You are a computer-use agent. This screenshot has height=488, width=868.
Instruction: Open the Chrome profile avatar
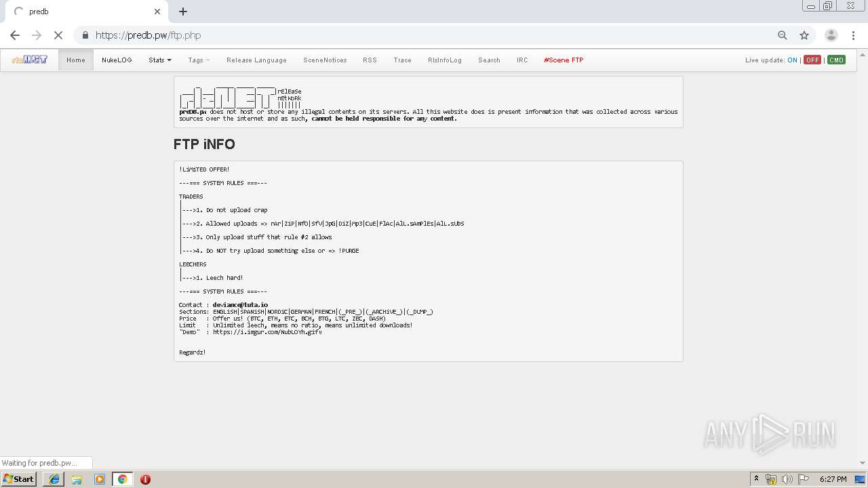click(831, 35)
